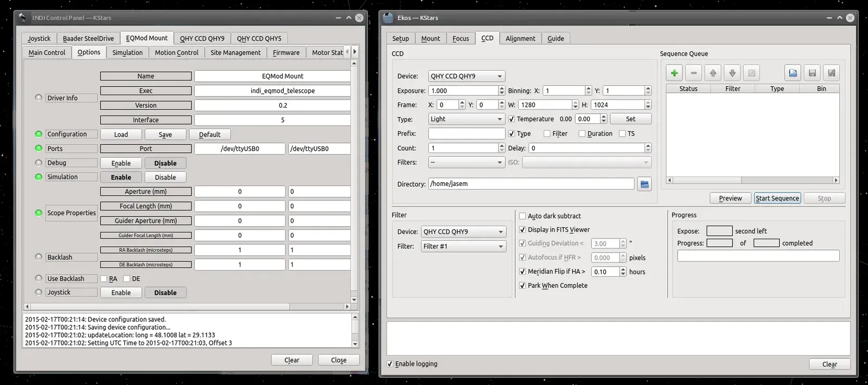Screen dimensions: 868x385
Task: Click the Preview button
Action: (730, 198)
